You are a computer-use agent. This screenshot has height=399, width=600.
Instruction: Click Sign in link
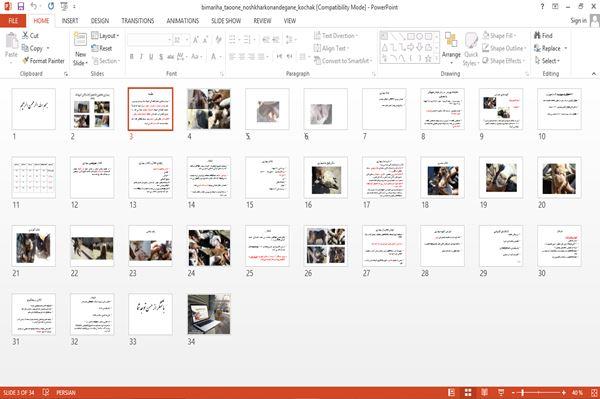tap(578, 21)
